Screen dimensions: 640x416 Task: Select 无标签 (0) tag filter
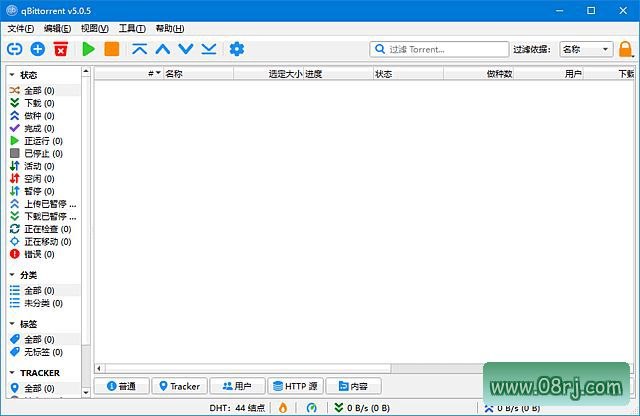tap(44, 352)
